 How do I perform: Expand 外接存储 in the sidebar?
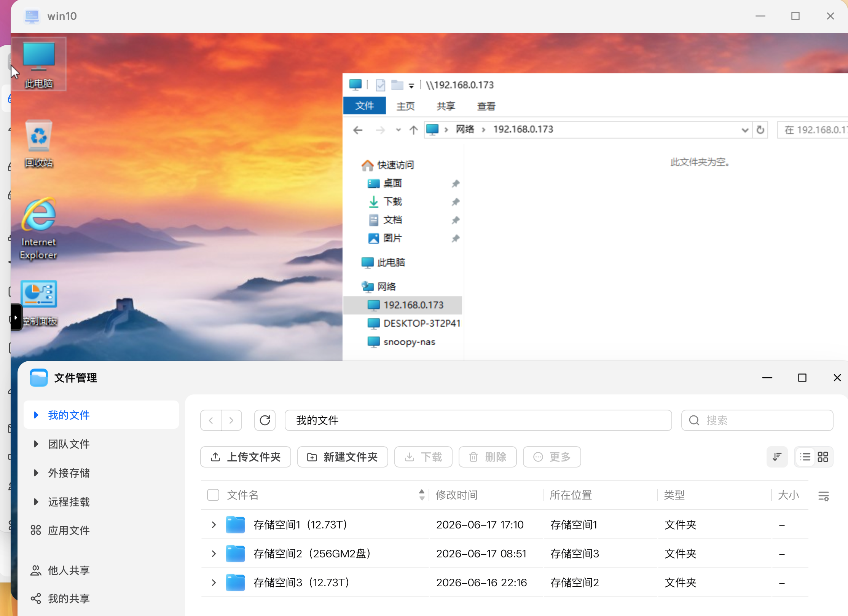point(36,473)
